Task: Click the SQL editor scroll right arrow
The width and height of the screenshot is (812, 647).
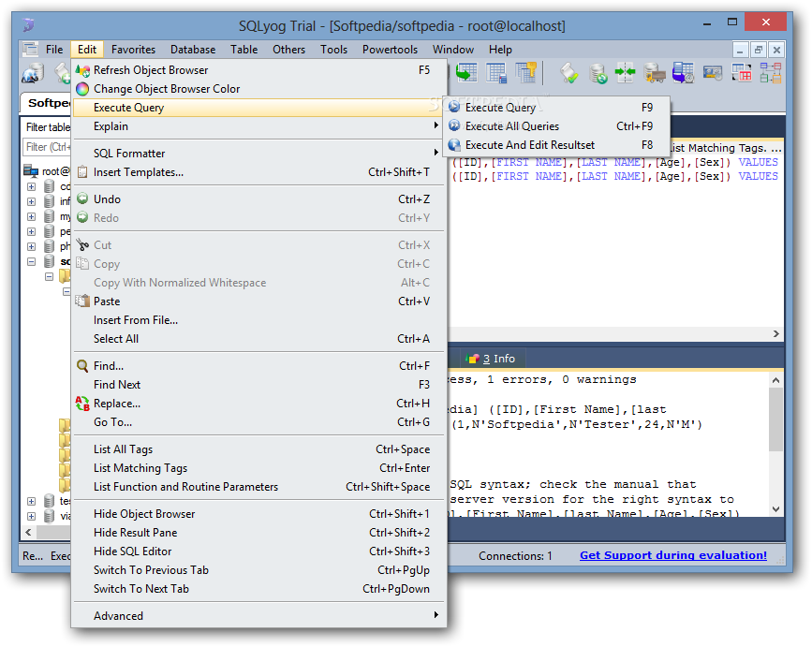Action: pos(775,334)
